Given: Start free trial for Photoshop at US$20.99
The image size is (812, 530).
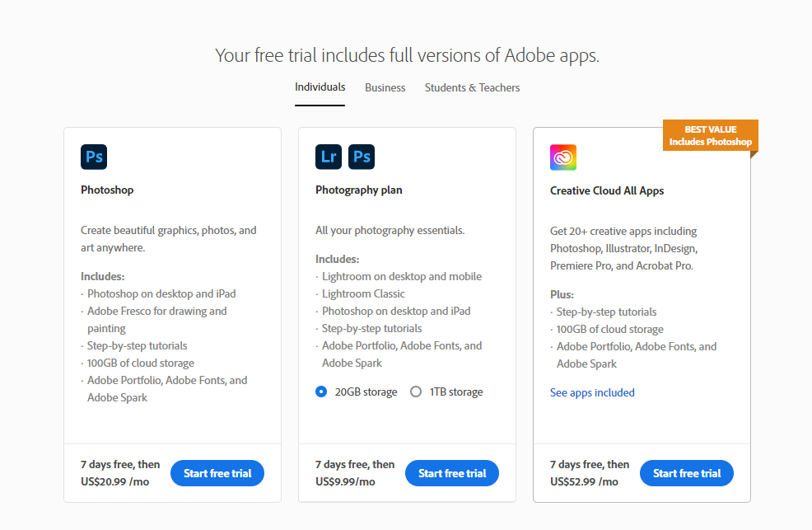Looking at the screenshot, I should pos(217,473).
